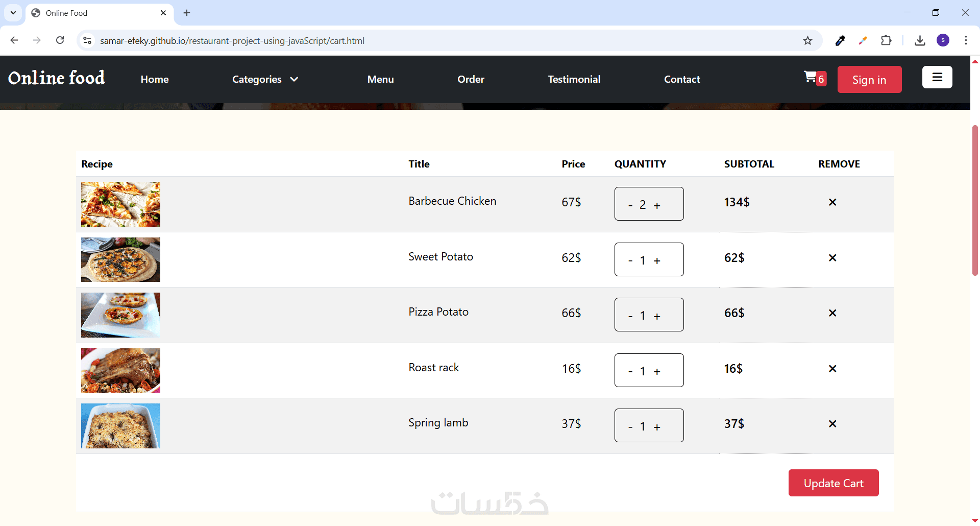Decrease Roast rack quantity with minus
Image resolution: width=980 pixels, height=526 pixels.
(x=630, y=372)
